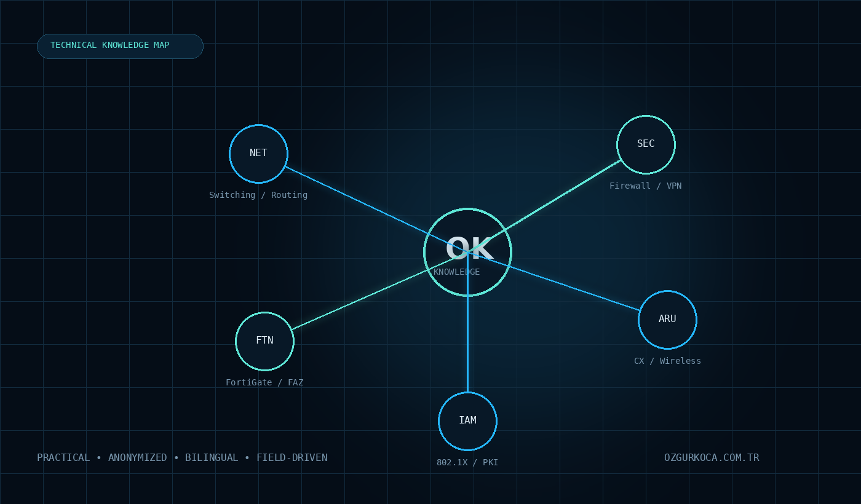
Task: Click the KNOWLEDGE caption text
Action: (x=456, y=272)
